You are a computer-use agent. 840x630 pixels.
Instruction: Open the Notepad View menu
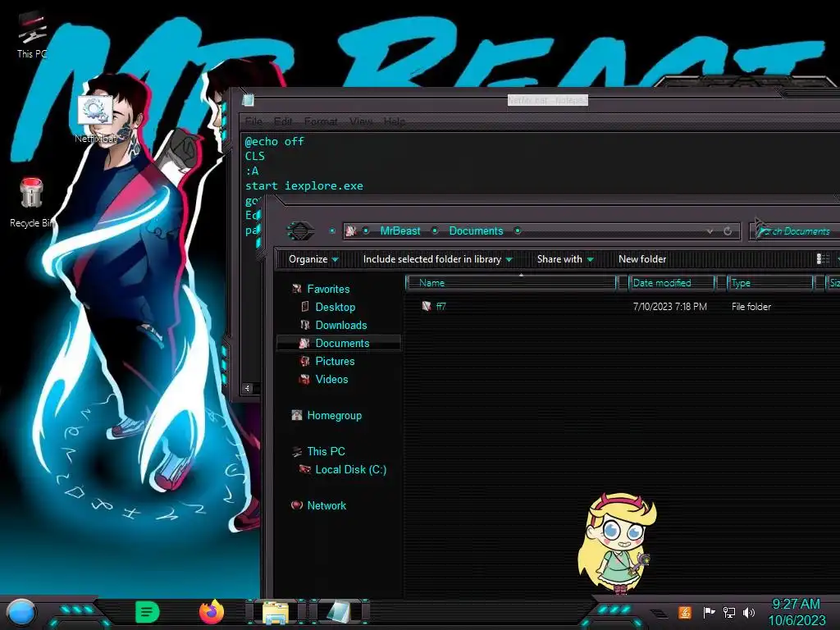361,121
